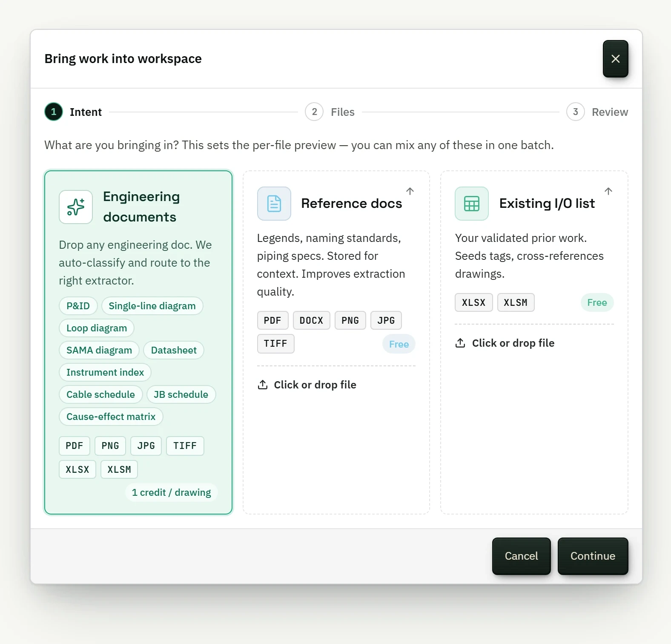Click the 'What are you bringing in?' description
The image size is (671, 644).
point(299,145)
